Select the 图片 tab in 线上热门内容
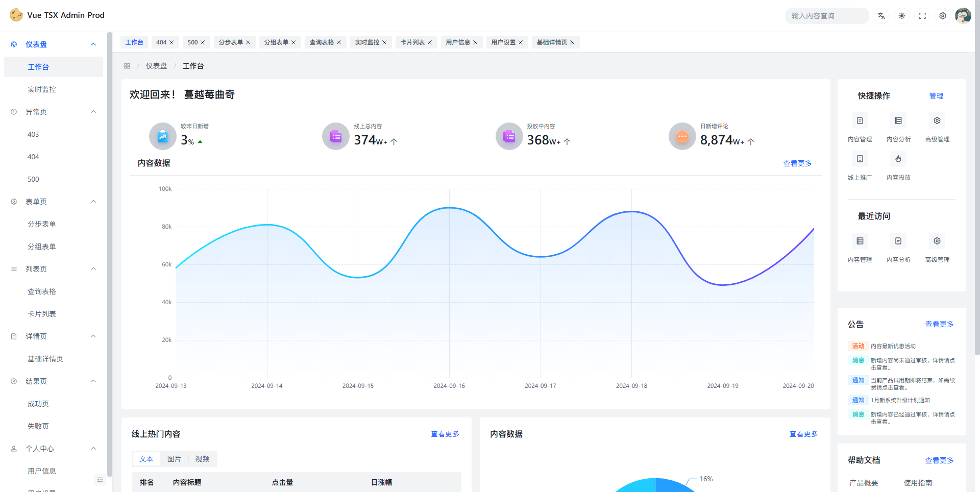980x492 pixels. (x=174, y=459)
